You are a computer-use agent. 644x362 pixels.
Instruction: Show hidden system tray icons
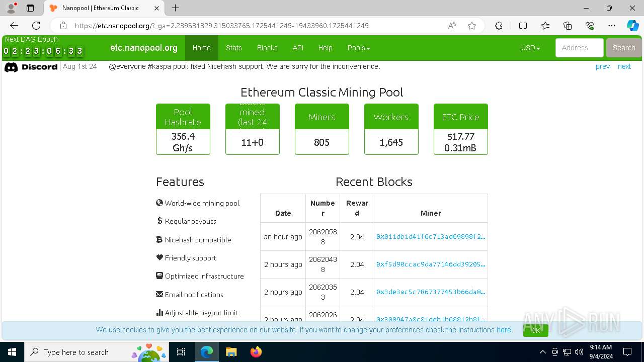pos(542,352)
